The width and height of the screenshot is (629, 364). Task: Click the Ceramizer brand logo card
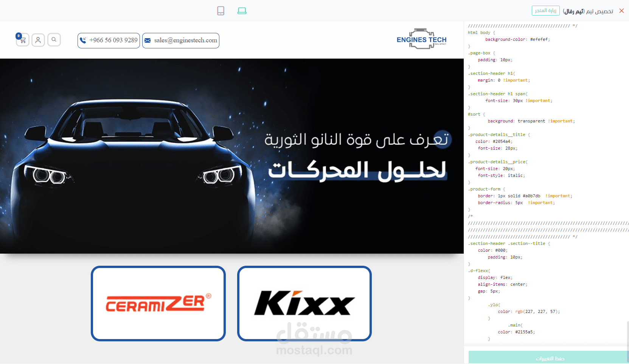(158, 303)
